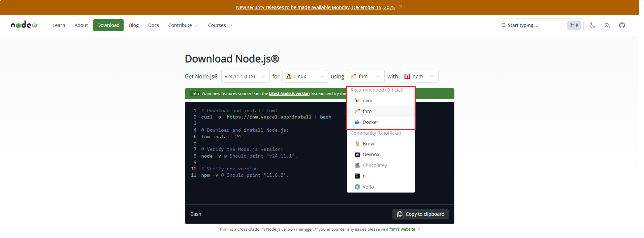The height and width of the screenshot is (238, 644).
Task: Open the language selector icon
Action: tap(607, 25)
